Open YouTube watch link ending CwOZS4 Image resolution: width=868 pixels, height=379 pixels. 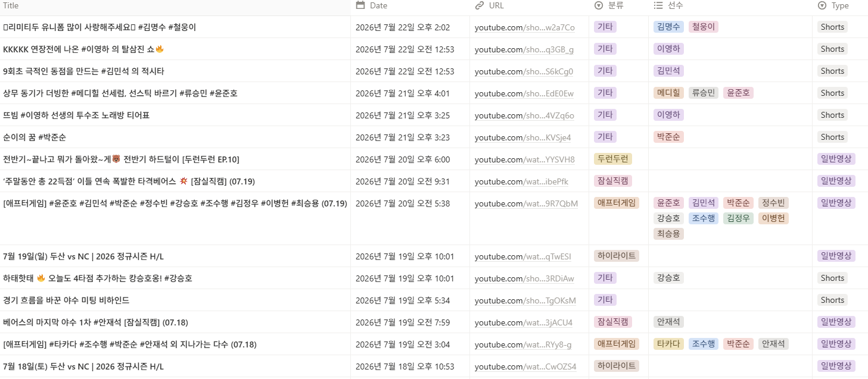(x=525, y=367)
